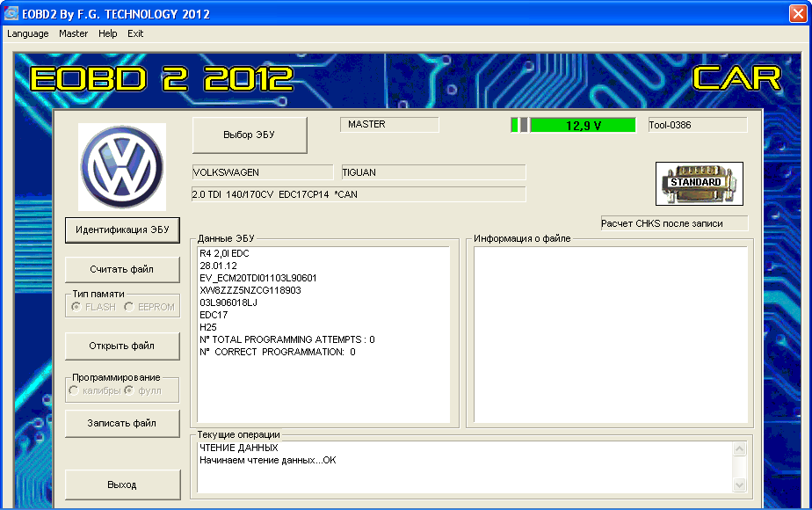This screenshot has height=510, width=812.
Task: Click the green 12,9 V voltage indicator
Action: pyautogui.click(x=582, y=125)
